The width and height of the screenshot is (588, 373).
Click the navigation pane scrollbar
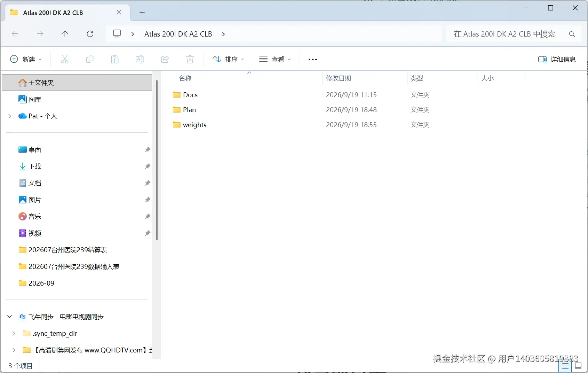click(157, 160)
